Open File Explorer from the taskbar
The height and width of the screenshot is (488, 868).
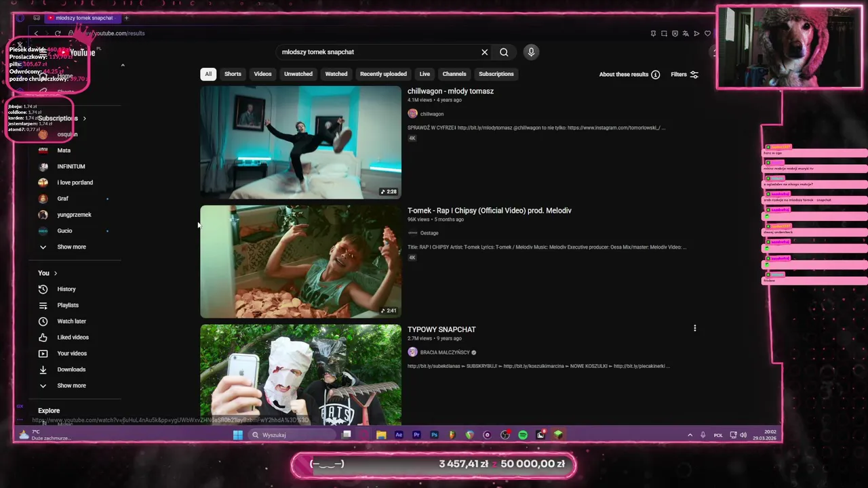(x=381, y=435)
